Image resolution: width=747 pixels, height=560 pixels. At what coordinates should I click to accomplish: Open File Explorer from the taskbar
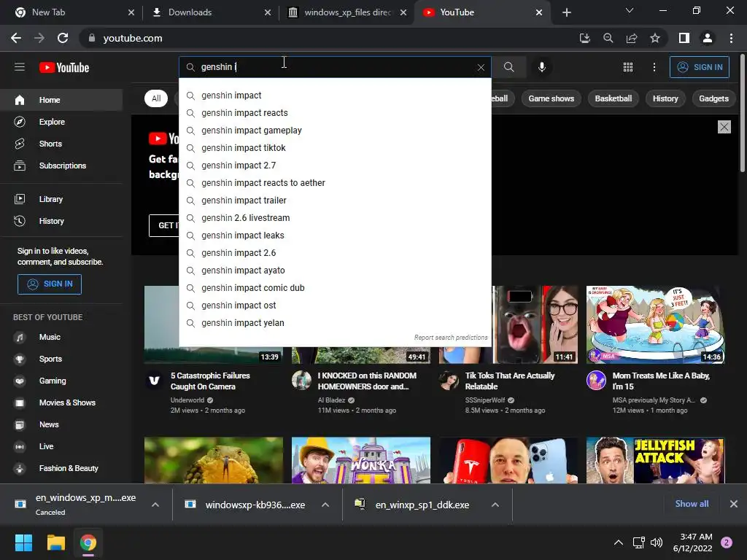tap(55, 542)
